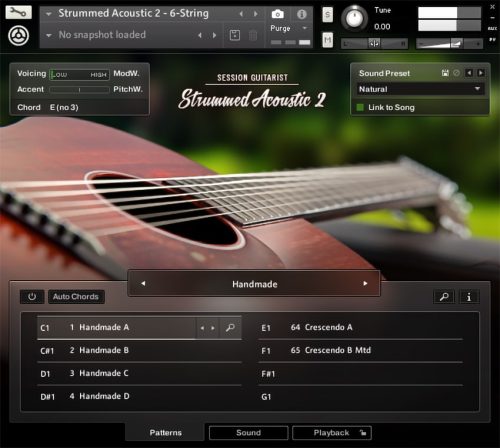Select pattern slot D#1 Handmade D
The height and width of the screenshot is (448, 500).
click(139, 396)
